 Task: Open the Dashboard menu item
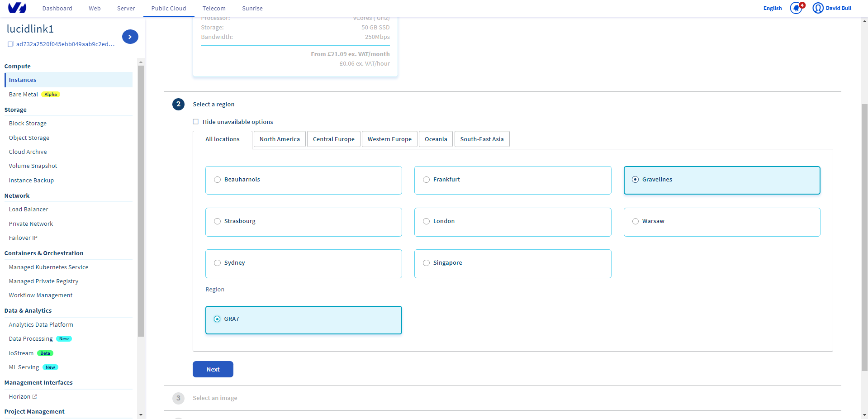[x=57, y=8]
